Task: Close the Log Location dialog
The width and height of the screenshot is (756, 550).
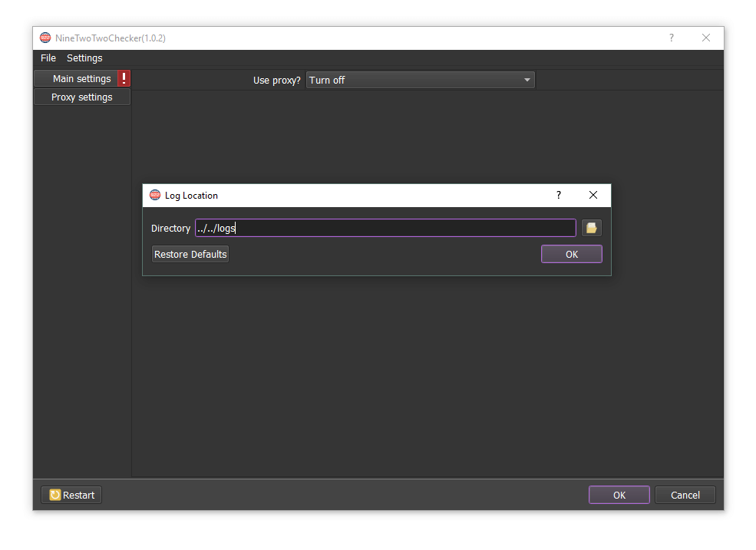Action: coord(593,196)
